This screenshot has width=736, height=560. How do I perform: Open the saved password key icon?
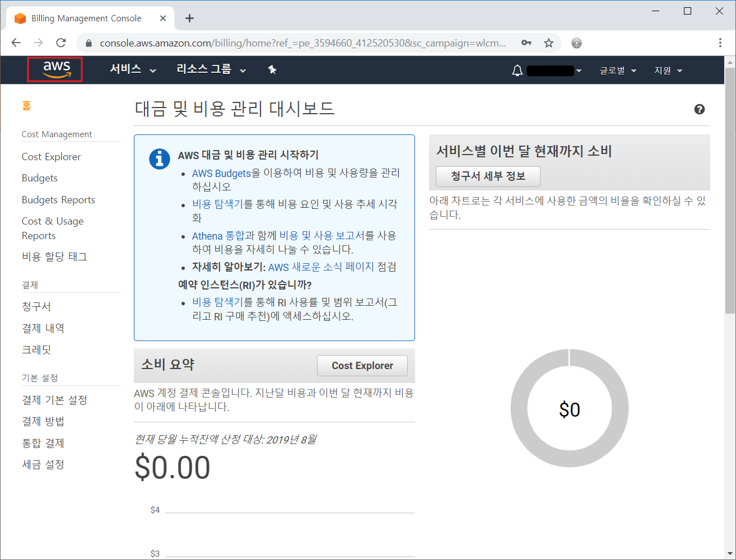pyautogui.click(x=526, y=43)
